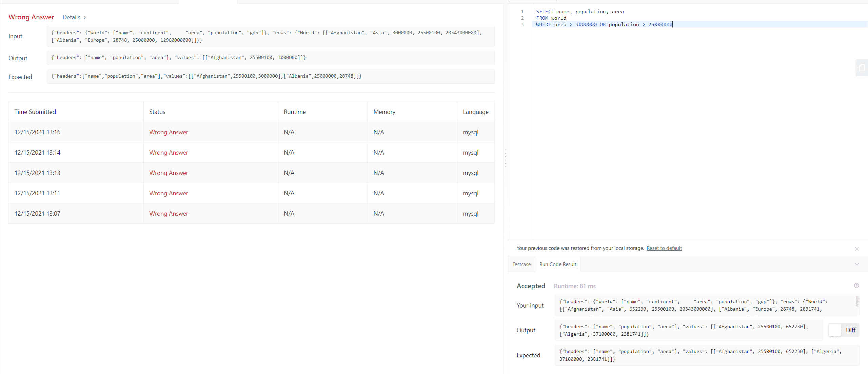Click the 12/15/2021 13:16 timestamp

tap(37, 132)
